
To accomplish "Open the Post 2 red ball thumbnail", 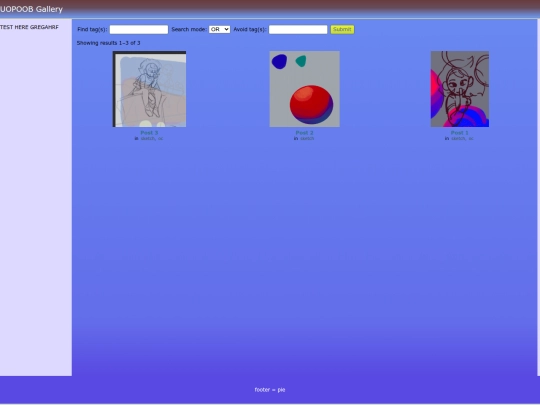I will pyautogui.click(x=304, y=89).
